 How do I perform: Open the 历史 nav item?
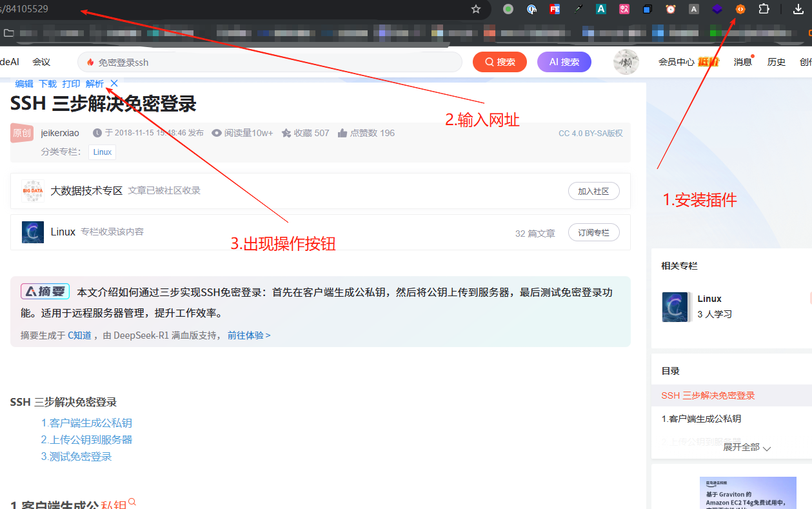click(x=777, y=62)
